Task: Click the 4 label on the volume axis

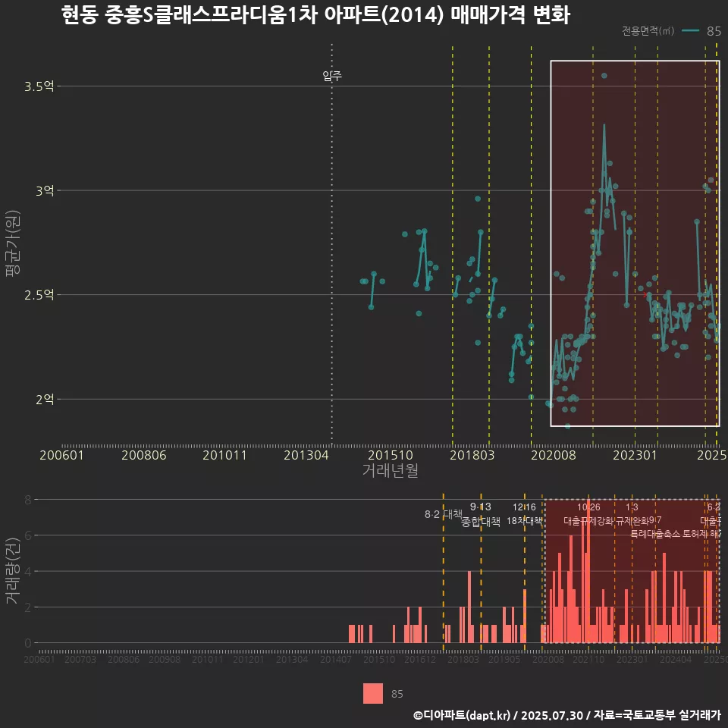Action: pyautogui.click(x=28, y=572)
